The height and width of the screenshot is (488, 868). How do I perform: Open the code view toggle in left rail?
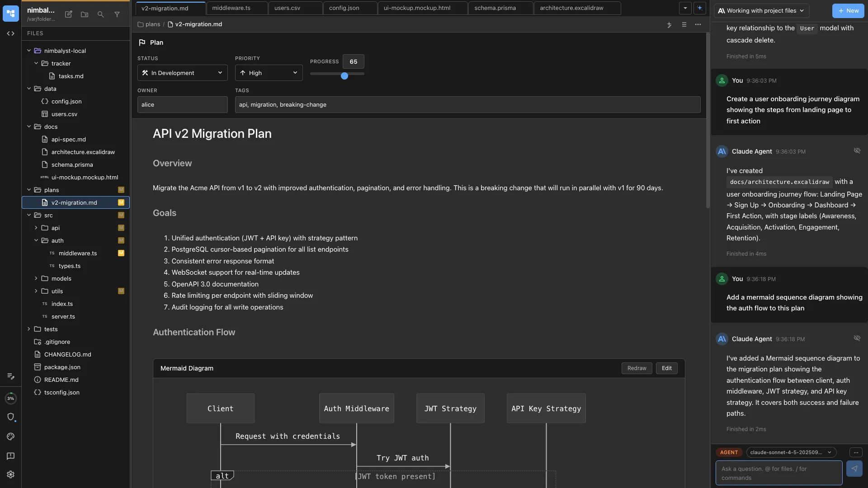10,33
